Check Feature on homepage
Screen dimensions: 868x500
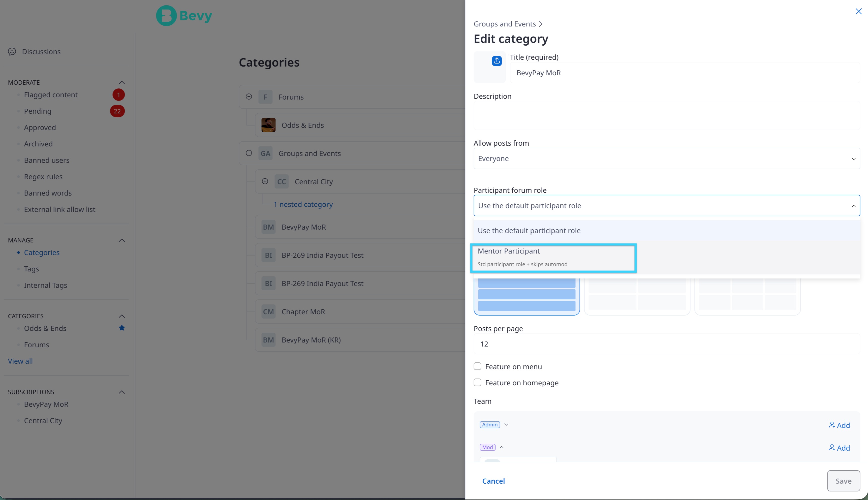tap(477, 383)
